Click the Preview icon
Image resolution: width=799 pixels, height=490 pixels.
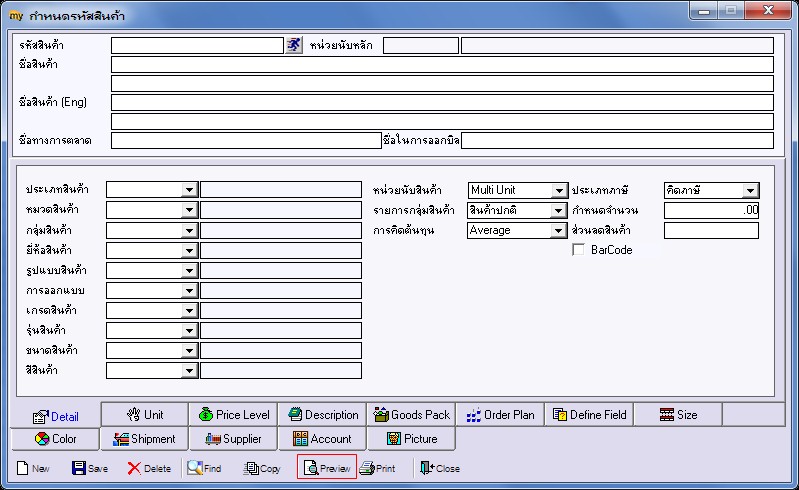coord(311,468)
